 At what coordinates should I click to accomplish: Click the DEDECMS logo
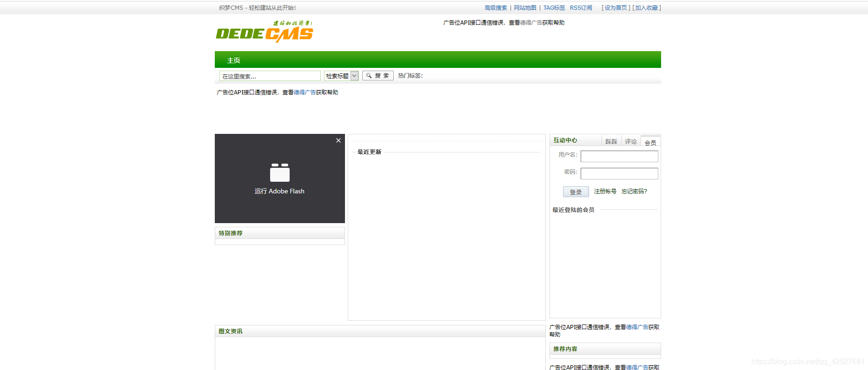pos(265,32)
